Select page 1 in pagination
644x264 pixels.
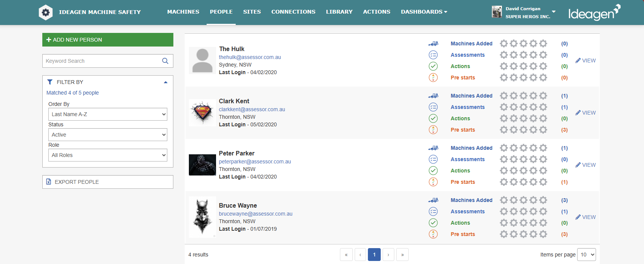(374, 255)
